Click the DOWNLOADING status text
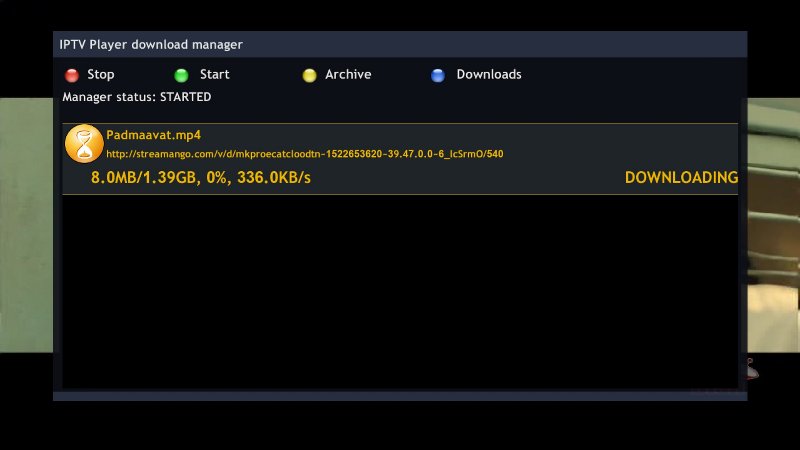800x450 pixels. tap(681, 178)
